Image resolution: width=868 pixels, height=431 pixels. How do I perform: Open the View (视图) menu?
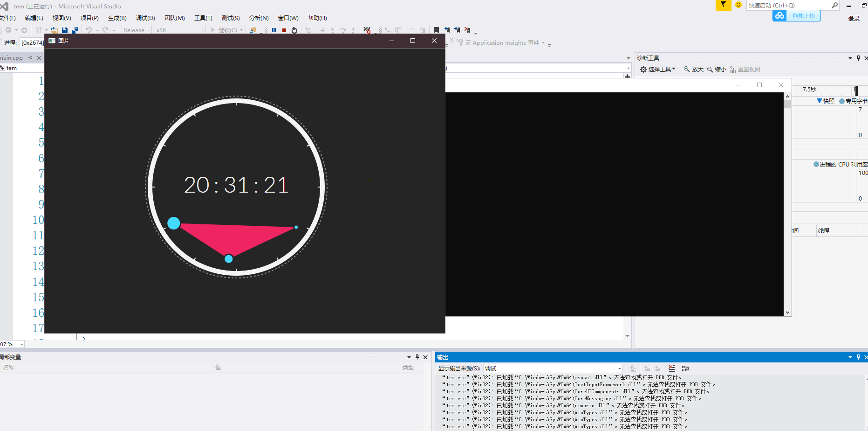pos(62,18)
